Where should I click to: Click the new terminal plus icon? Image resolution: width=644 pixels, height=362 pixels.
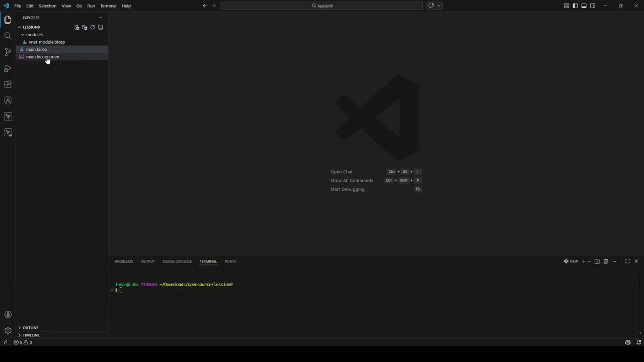(584, 261)
